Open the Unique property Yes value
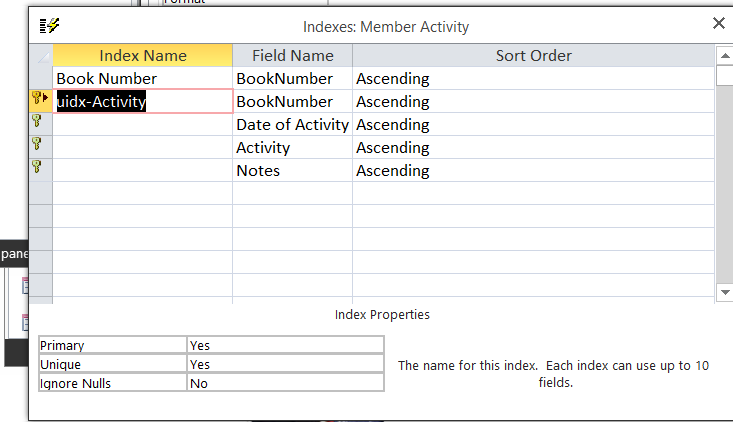 285,364
